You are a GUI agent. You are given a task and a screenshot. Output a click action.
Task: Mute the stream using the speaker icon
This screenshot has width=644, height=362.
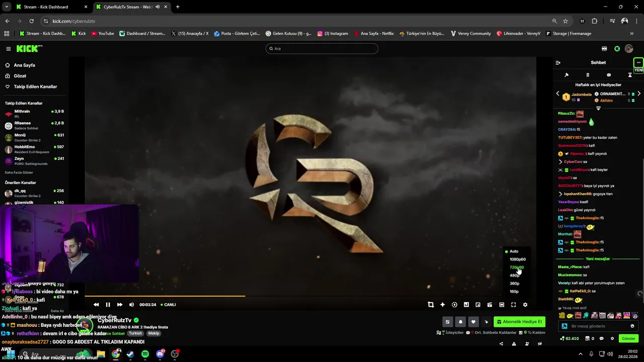click(x=132, y=305)
